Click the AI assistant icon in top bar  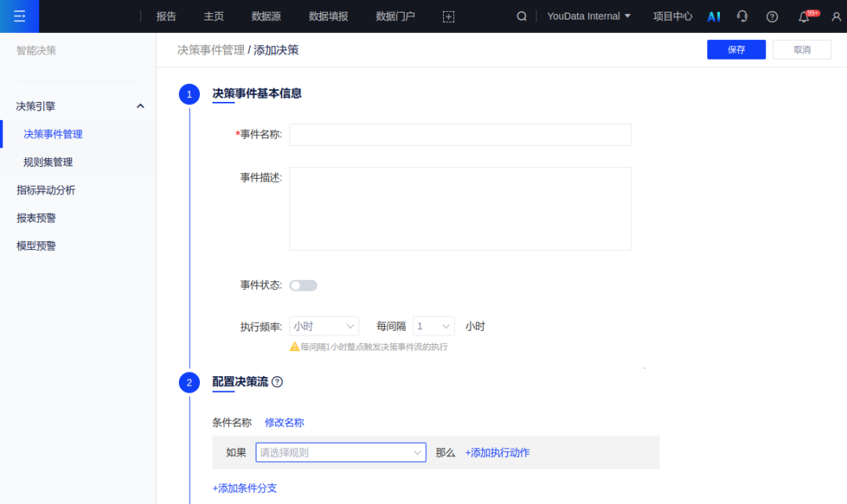(x=713, y=16)
